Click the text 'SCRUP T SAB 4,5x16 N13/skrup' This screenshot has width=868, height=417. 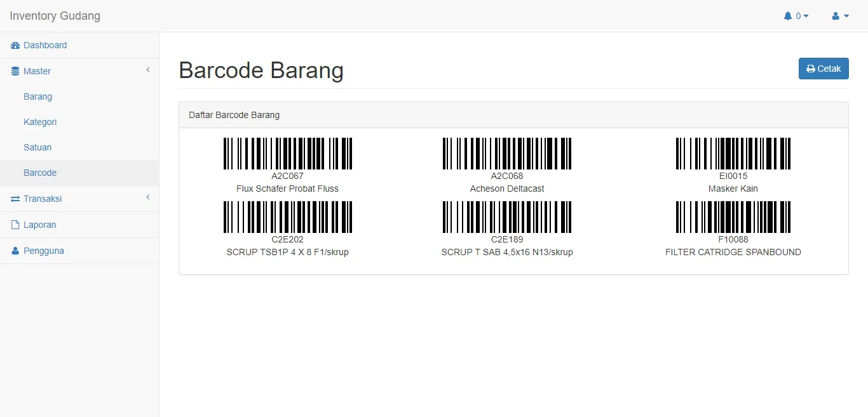point(507,253)
